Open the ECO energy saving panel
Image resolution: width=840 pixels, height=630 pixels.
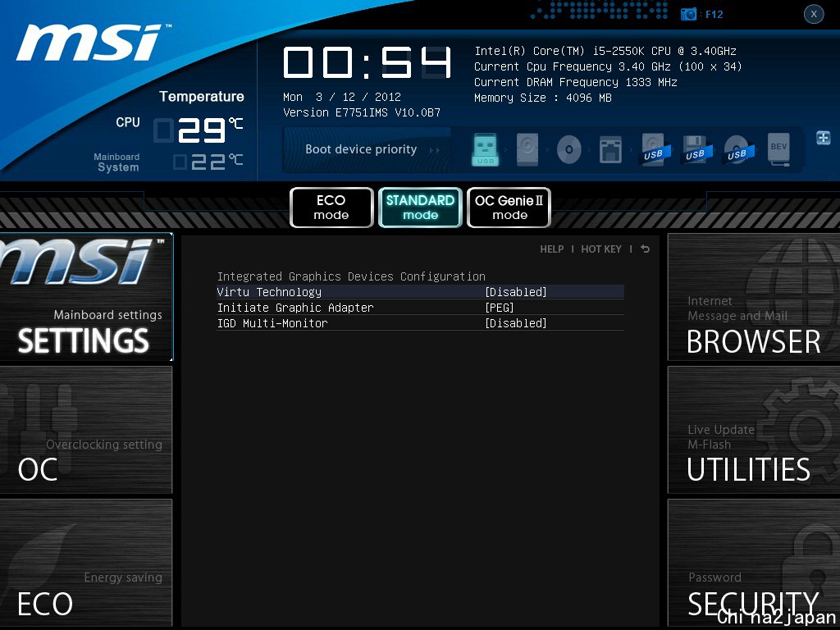point(86,563)
